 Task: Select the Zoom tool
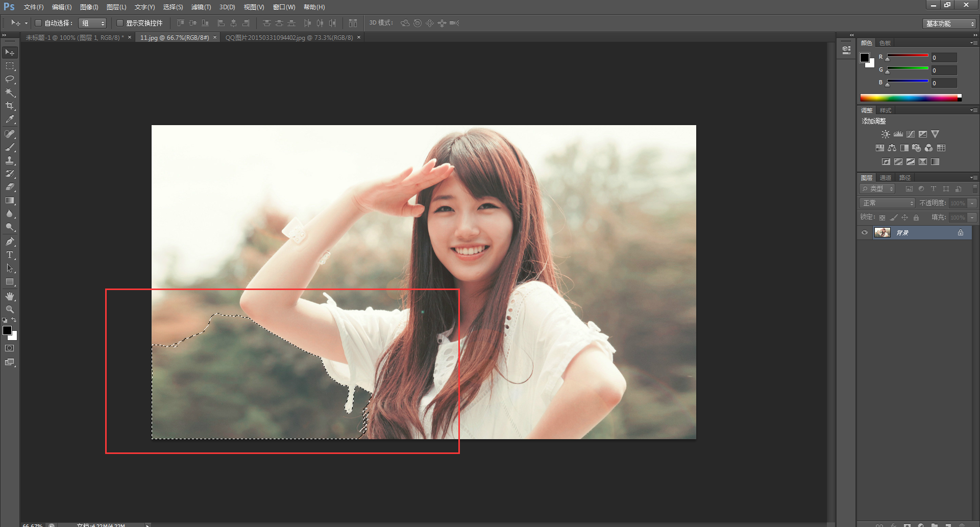click(x=10, y=309)
